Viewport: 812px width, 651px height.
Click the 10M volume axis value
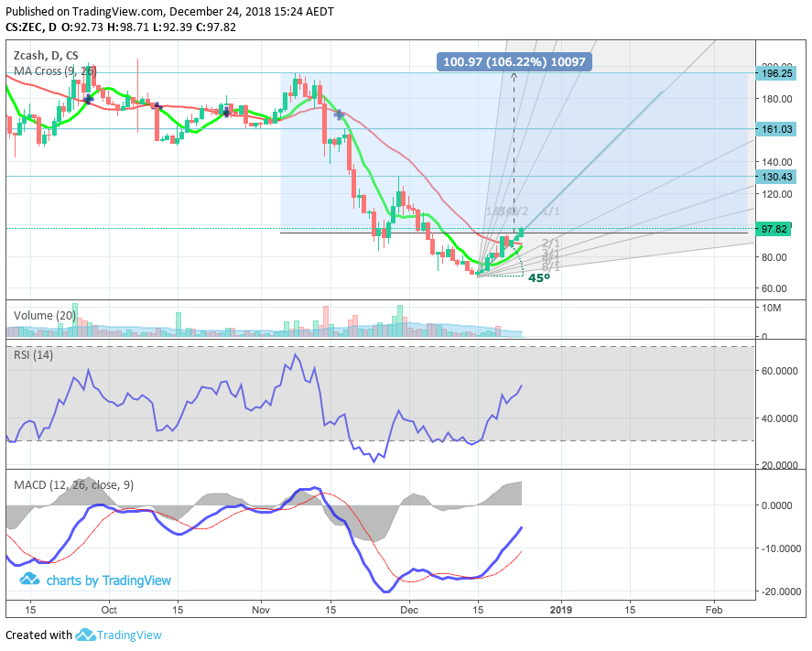[x=771, y=308]
